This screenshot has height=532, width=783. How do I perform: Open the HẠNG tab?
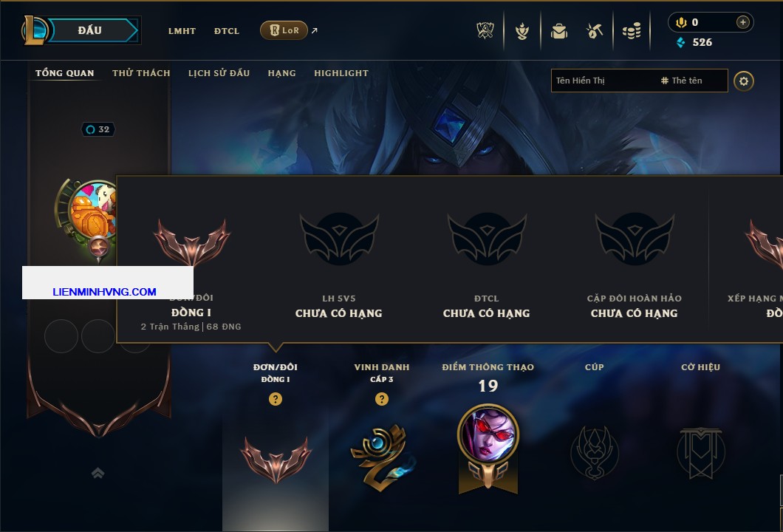pyautogui.click(x=281, y=73)
